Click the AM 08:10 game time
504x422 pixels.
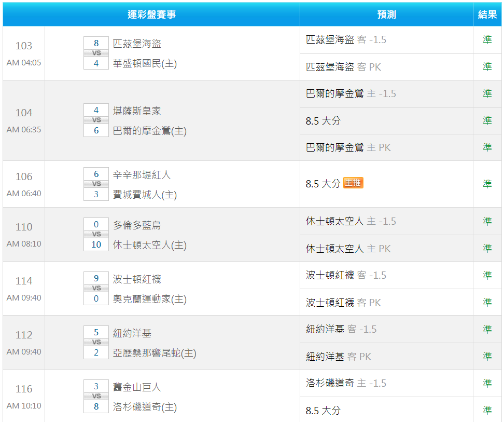(x=24, y=244)
